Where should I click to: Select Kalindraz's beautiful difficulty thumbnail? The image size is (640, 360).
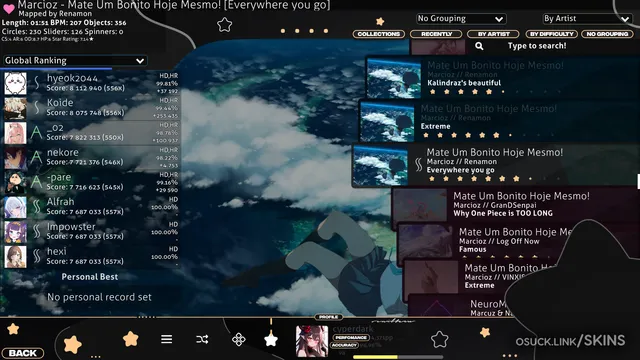394,78
